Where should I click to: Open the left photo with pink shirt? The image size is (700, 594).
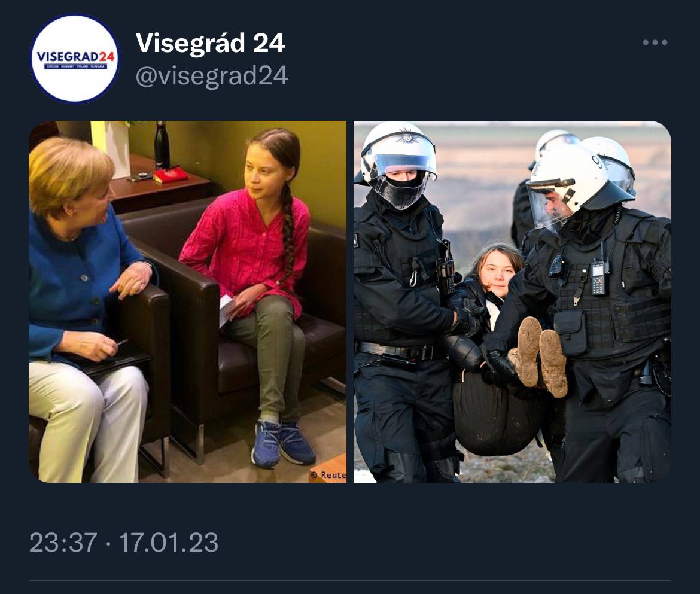tap(187, 301)
